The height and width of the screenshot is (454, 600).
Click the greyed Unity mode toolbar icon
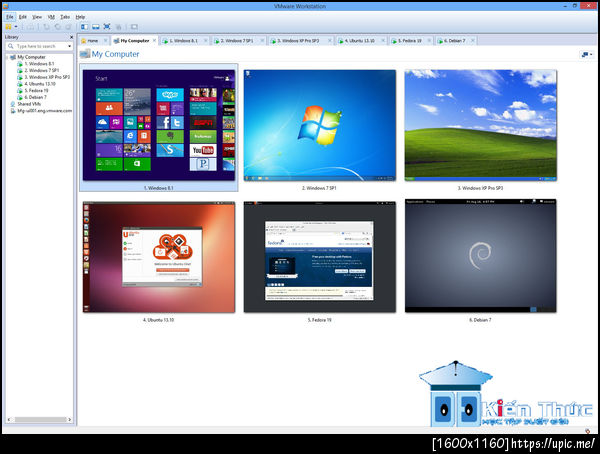(119, 27)
